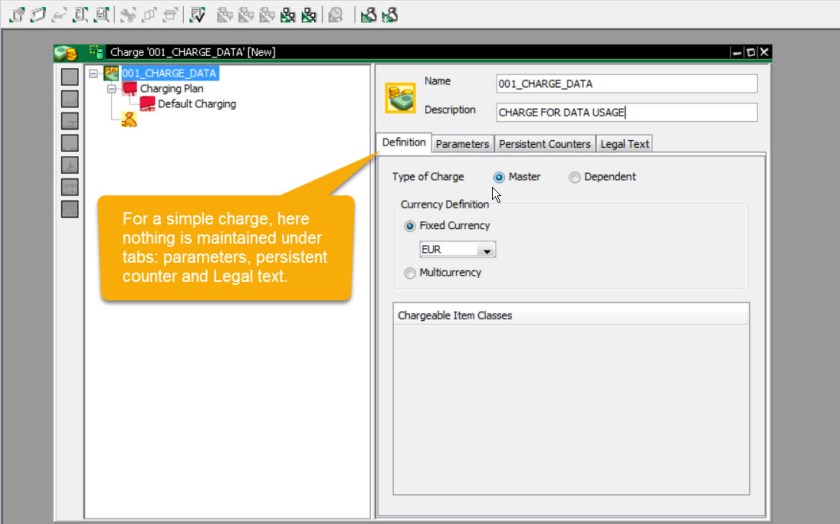Viewport: 840px width, 524px height.
Task: Switch to the Parameters tab
Action: [462, 144]
